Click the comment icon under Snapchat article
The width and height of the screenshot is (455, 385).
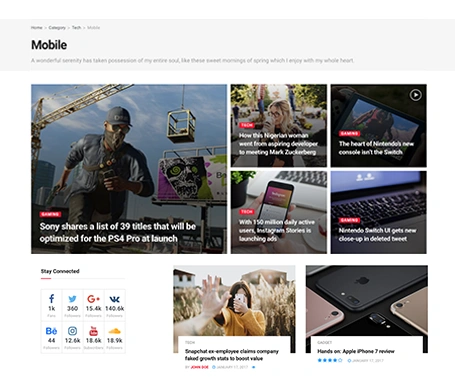click(x=254, y=367)
